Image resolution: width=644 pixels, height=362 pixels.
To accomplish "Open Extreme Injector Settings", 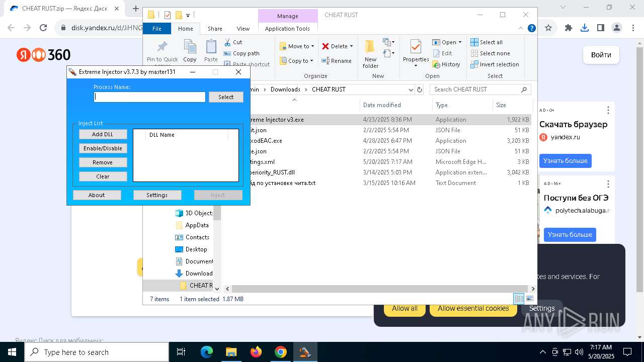I will click(157, 195).
